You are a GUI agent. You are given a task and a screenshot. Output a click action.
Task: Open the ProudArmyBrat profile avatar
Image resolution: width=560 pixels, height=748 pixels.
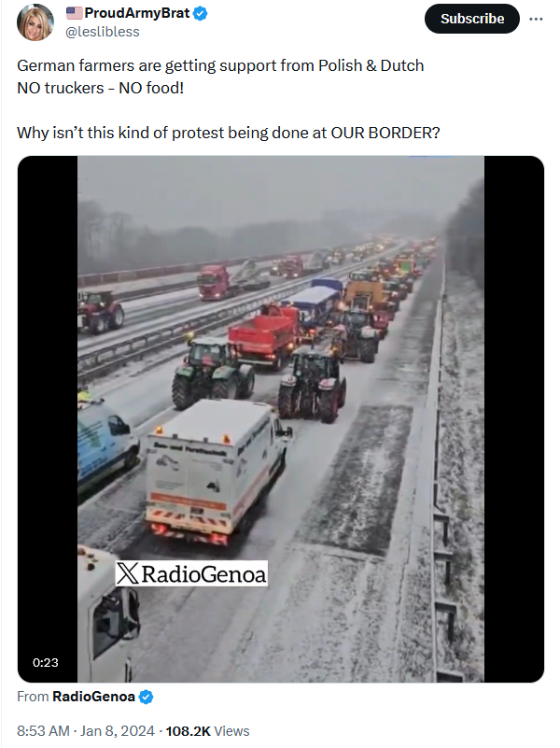click(35, 21)
